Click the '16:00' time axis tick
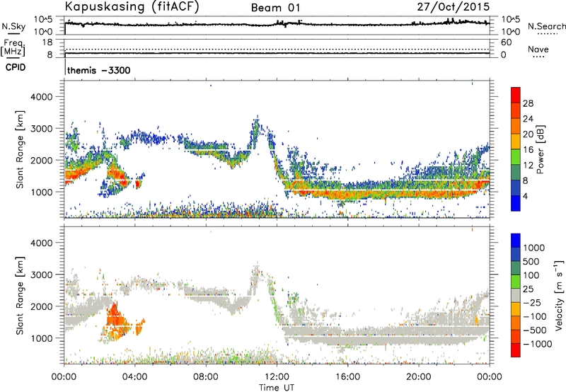 tap(347, 377)
